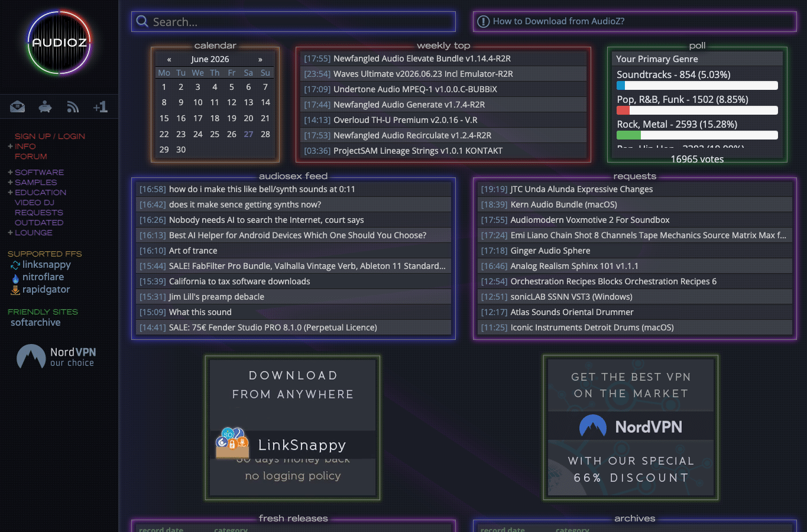Open SIGN UP / LOGIN

click(50, 136)
